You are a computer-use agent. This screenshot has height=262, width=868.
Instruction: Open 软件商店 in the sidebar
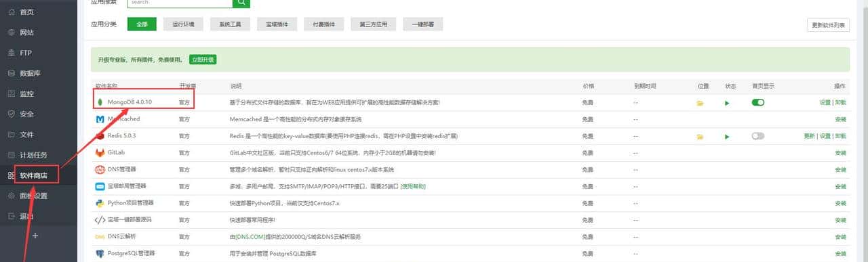pos(34,175)
